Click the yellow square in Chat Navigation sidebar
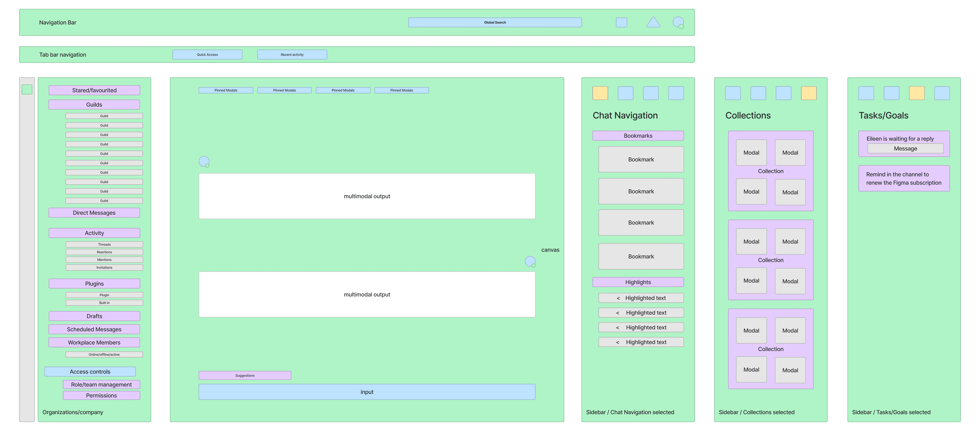The width and height of the screenshot is (980, 431). [x=600, y=93]
